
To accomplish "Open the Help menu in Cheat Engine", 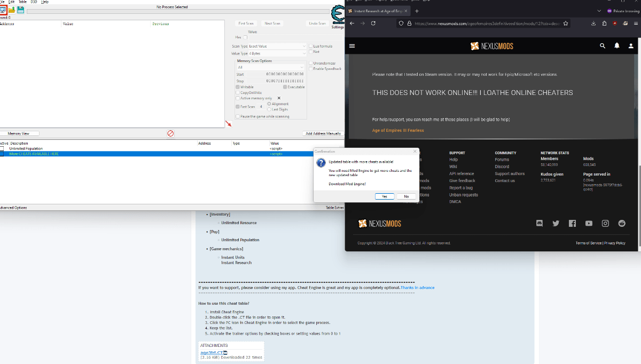I will point(45,2).
